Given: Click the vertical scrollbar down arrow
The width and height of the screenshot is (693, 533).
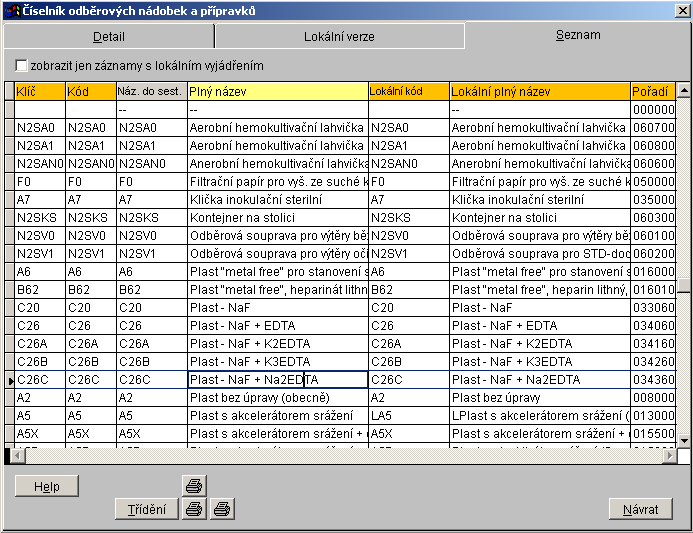Looking at the screenshot, I should pyautogui.click(x=684, y=441).
